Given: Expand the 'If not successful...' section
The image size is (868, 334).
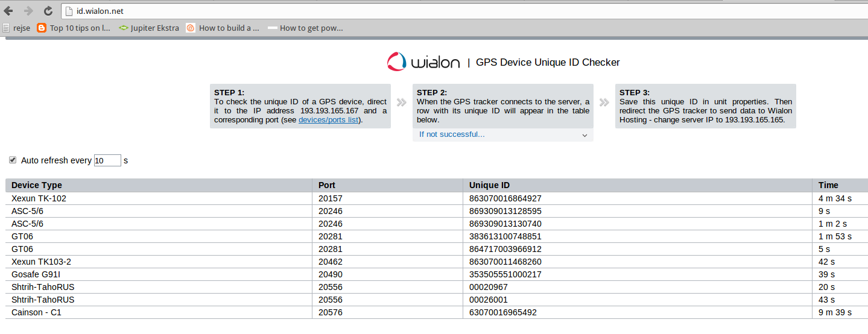Looking at the screenshot, I should click(x=503, y=134).
